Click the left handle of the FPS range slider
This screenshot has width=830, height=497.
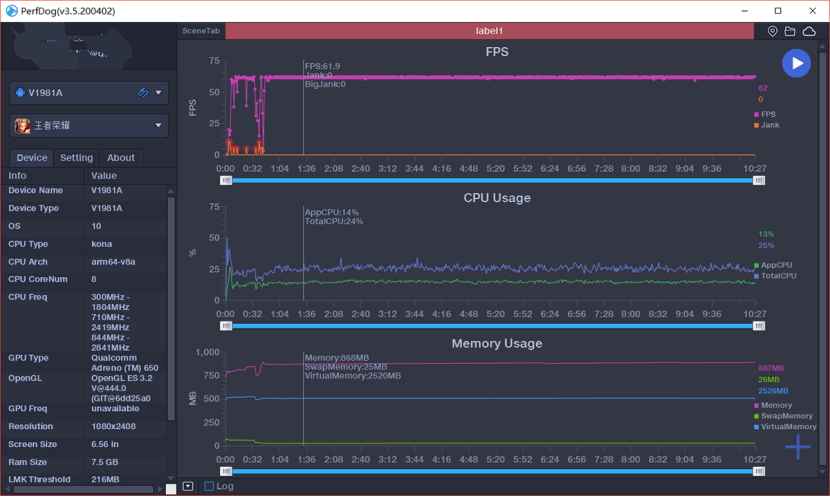point(226,180)
